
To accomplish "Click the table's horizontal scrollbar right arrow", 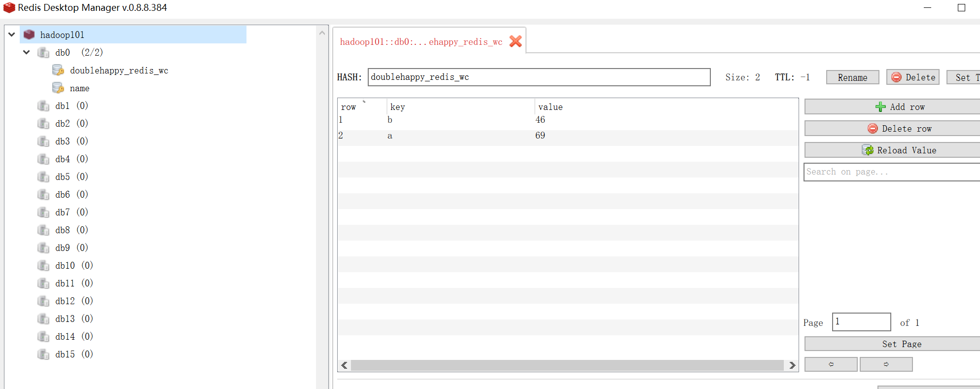I will coord(792,365).
